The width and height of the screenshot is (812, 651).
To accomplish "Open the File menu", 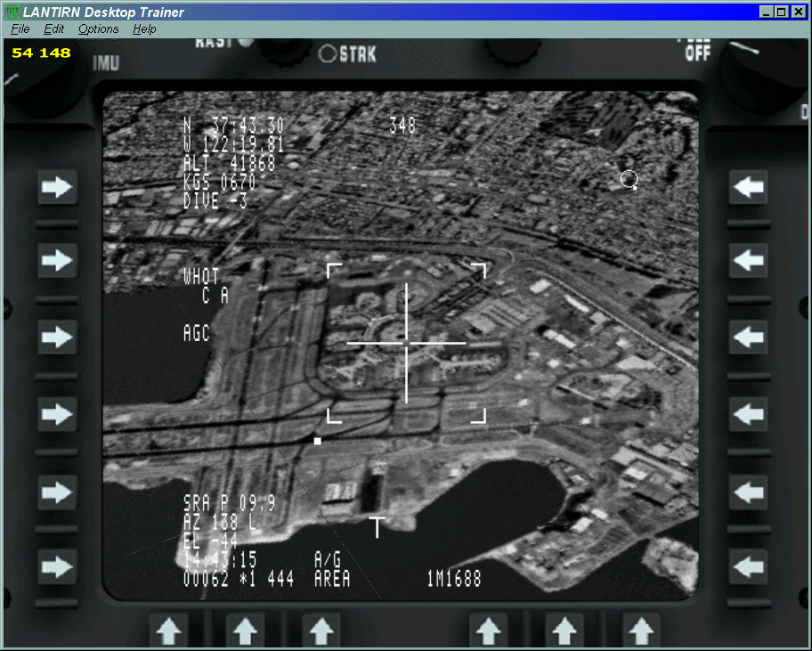I will click(20, 29).
